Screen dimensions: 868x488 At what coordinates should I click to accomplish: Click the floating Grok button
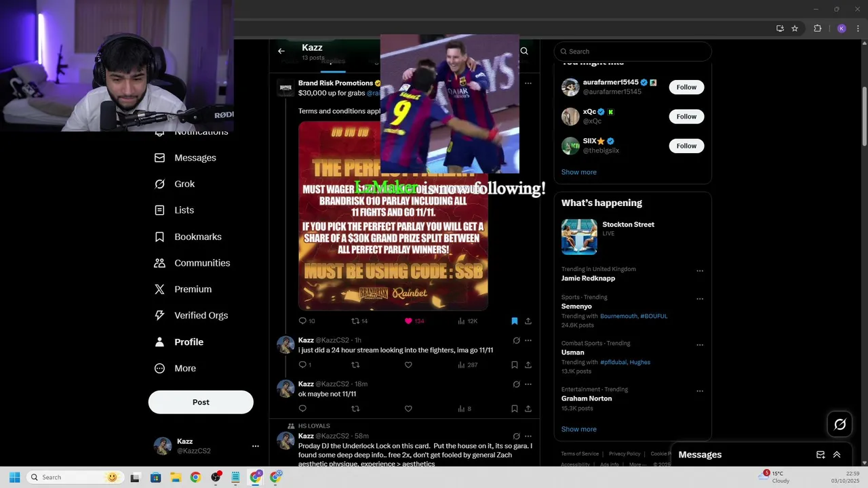(840, 424)
